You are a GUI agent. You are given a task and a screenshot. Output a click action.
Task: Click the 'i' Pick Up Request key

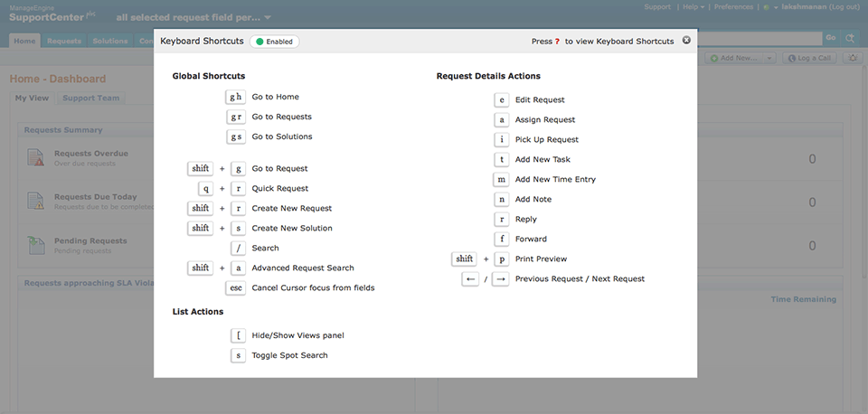[502, 139]
